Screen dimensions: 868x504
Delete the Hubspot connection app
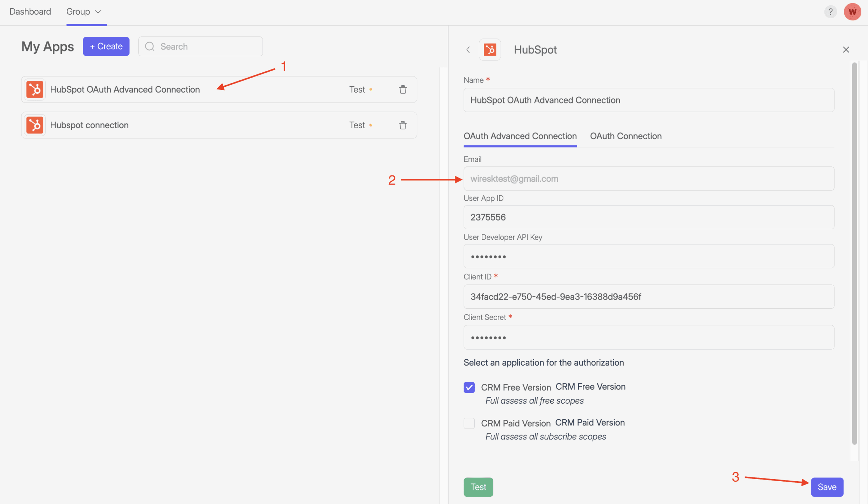pos(403,125)
